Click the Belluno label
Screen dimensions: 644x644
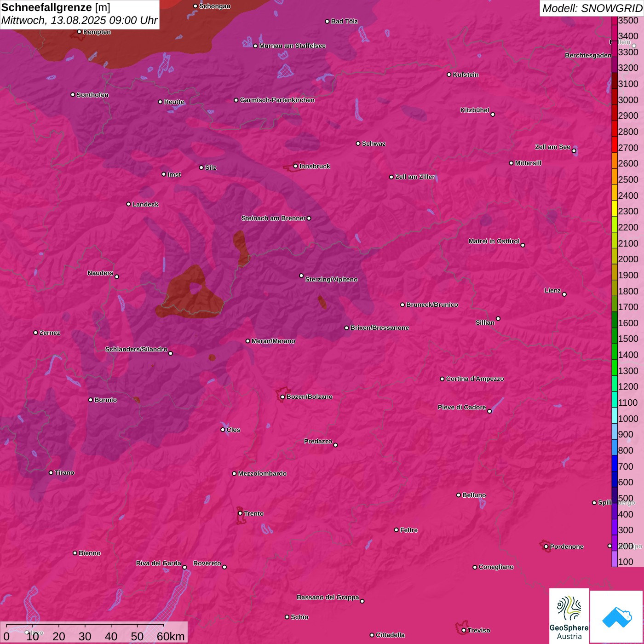474,495
